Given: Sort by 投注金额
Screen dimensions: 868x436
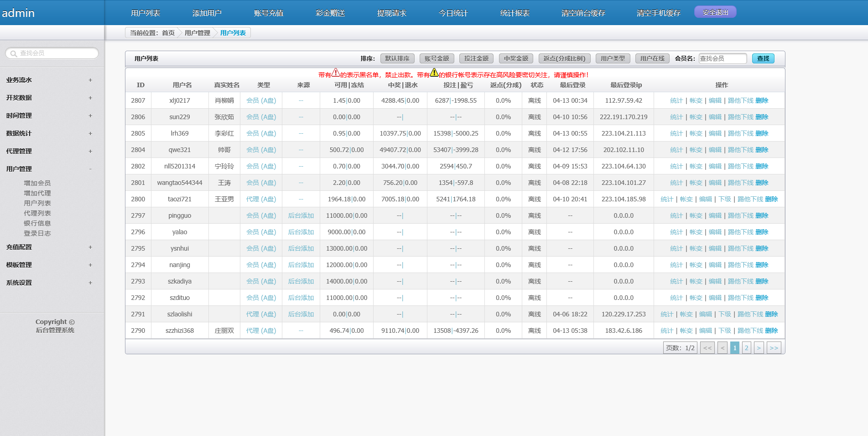Looking at the screenshot, I should pyautogui.click(x=477, y=58).
